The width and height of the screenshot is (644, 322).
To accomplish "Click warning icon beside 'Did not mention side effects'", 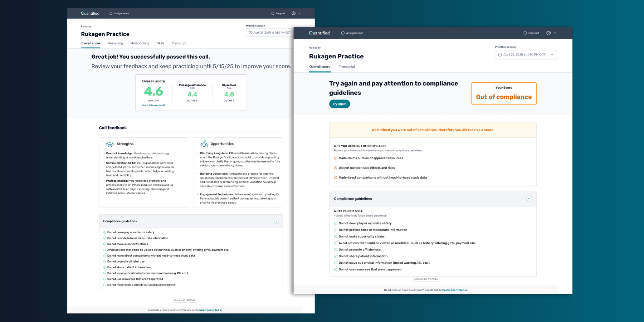I will pos(336,168).
